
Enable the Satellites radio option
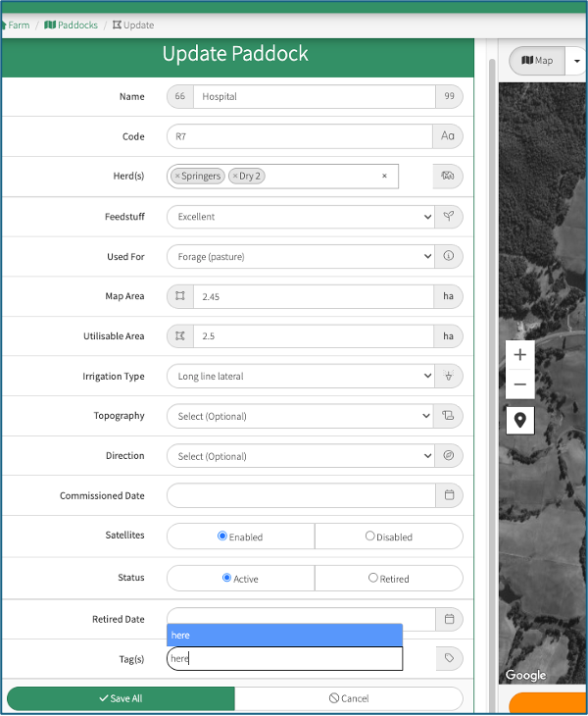222,537
